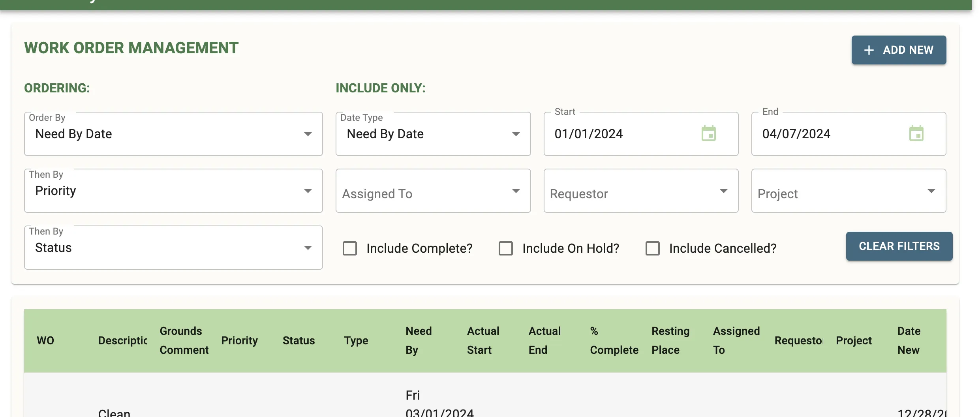Viewport: 980px width, 417px height.
Task: Click the CLEAR FILTERS button
Action: tap(899, 246)
